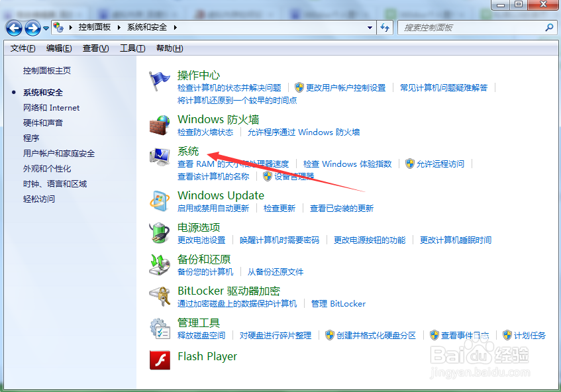Click 对硬盘进行碎片整理

276,336
